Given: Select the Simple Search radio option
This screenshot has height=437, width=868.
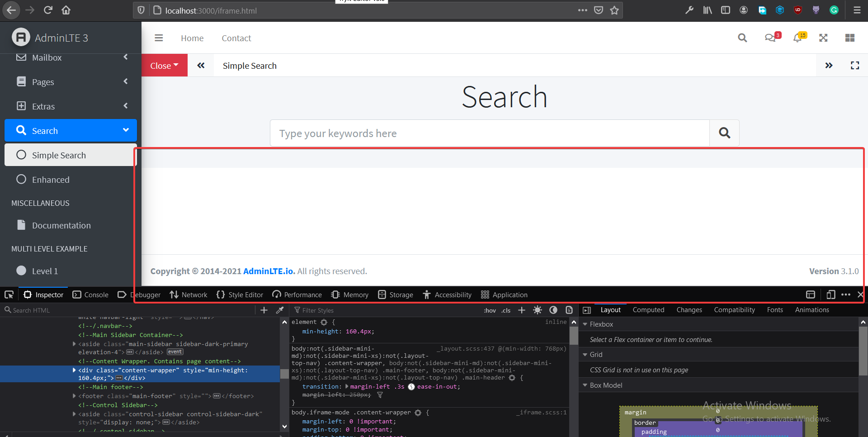Looking at the screenshot, I should pyautogui.click(x=21, y=155).
